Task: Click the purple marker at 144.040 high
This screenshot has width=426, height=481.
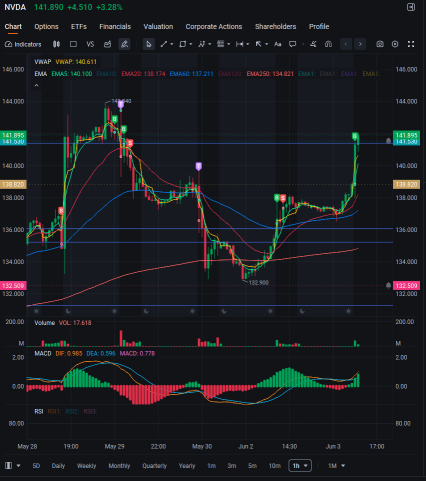Action: click(x=121, y=105)
